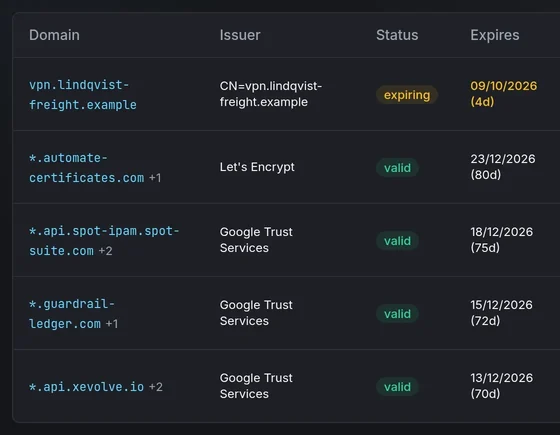Click valid badge in automate-certificates.com row
Screen dimensions: 560x435
[397, 168]
